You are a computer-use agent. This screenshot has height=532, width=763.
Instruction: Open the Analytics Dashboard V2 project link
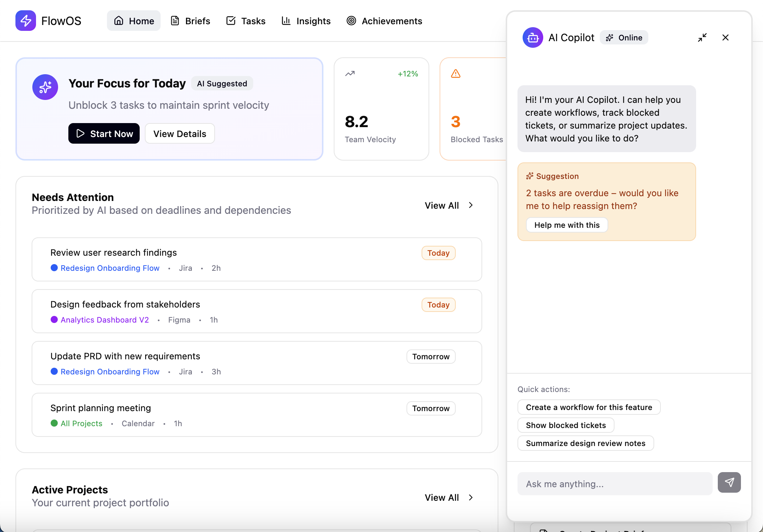pyautogui.click(x=105, y=320)
